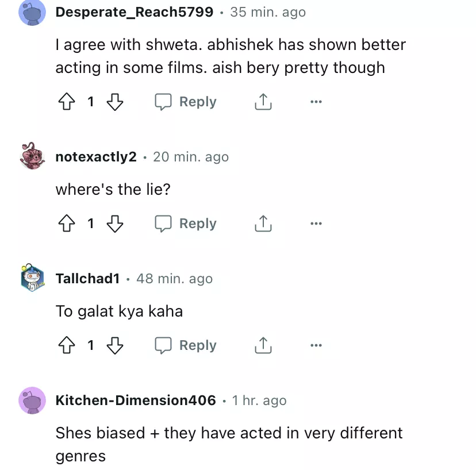Upvote notexactly2's comment
Screen dimensions: 476x470
tap(67, 224)
